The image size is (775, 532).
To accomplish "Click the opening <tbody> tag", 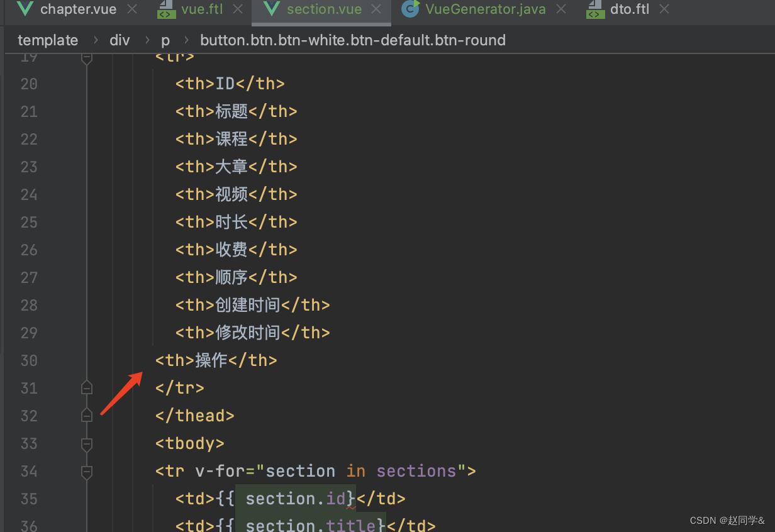I will (190, 443).
